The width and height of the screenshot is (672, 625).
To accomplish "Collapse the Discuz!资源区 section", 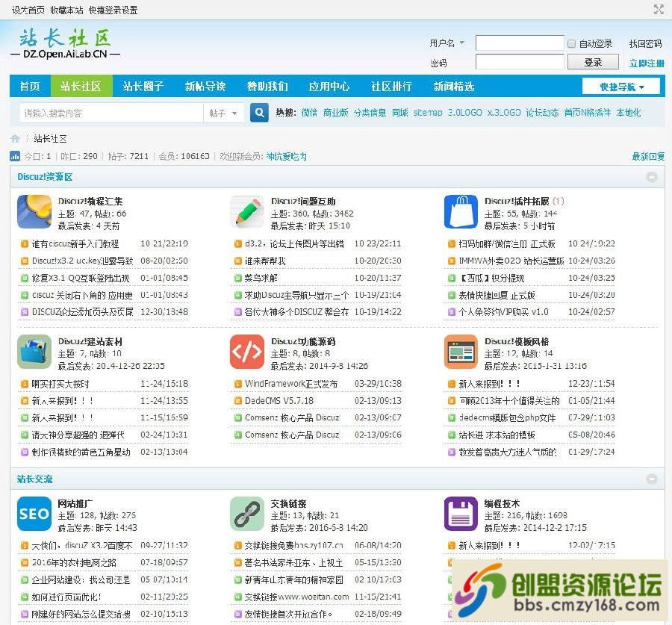I will tap(651, 177).
